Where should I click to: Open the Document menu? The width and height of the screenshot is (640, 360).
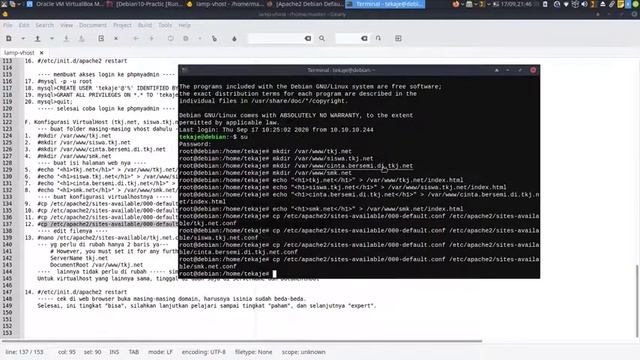click(x=93, y=25)
